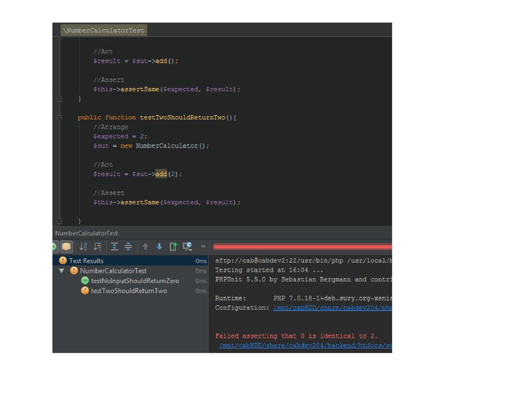Click the red failed test progress bar
This screenshot has width=532, height=399.
click(x=302, y=247)
